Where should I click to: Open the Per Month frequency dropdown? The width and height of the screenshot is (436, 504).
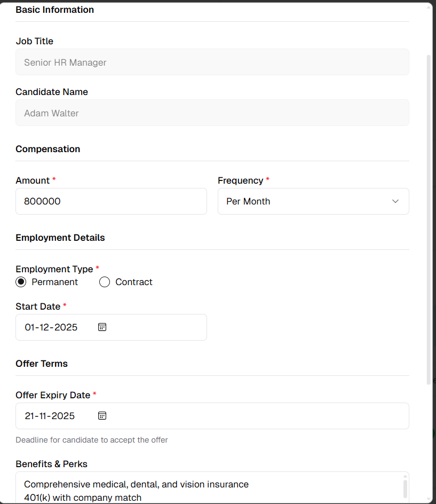(x=313, y=201)
